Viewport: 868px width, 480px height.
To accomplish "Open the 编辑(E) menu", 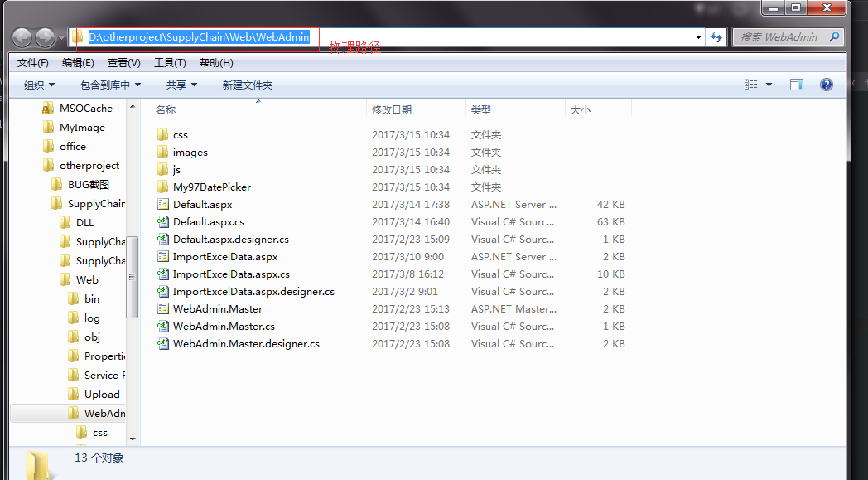I will [78, 63].
